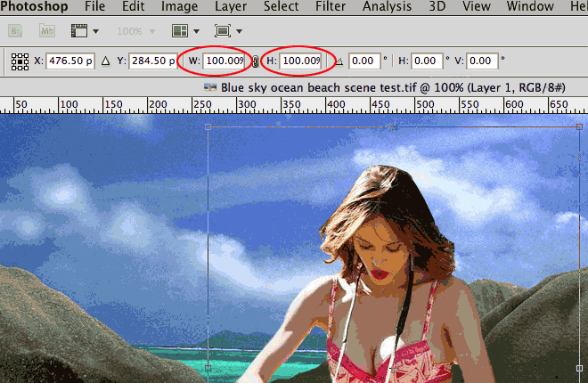Click the bottom-left transform handle
The width and height of the screenshot is (588, 383).
[x=208, y=369]
